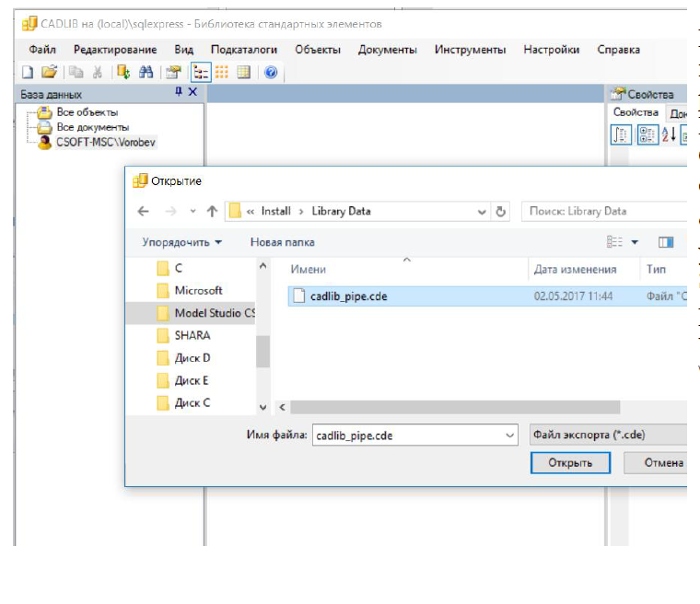
Task: Open the Объекты menu
Action: pos(318,50)
